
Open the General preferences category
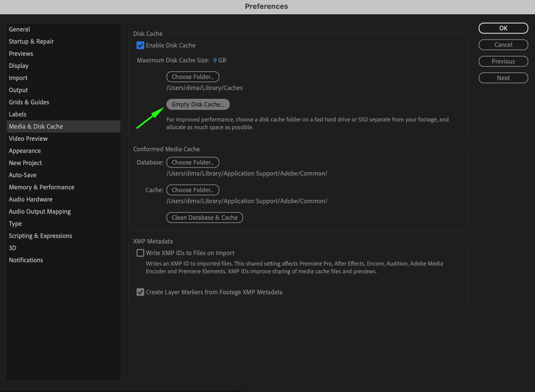coord(19,29)
